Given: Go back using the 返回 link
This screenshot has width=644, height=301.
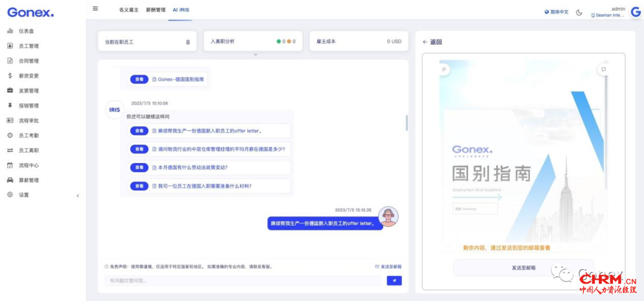Looking at the screenshot, I should 432,42.
